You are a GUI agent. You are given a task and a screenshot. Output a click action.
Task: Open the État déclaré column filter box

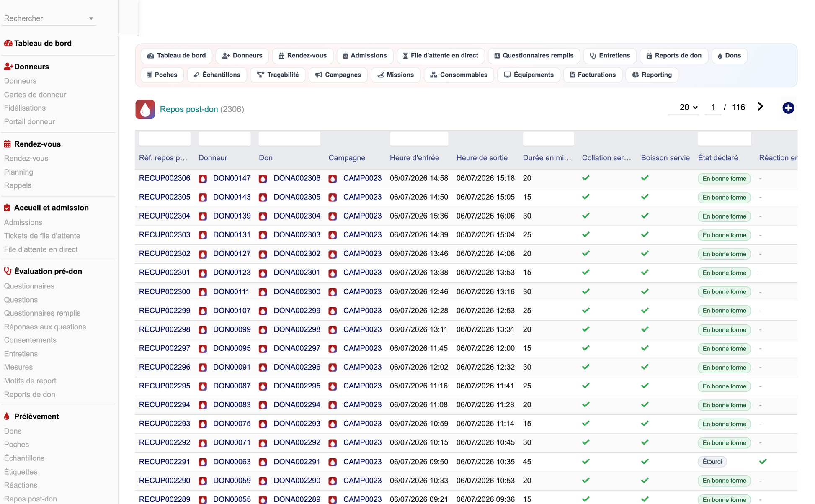pos(724,139)
